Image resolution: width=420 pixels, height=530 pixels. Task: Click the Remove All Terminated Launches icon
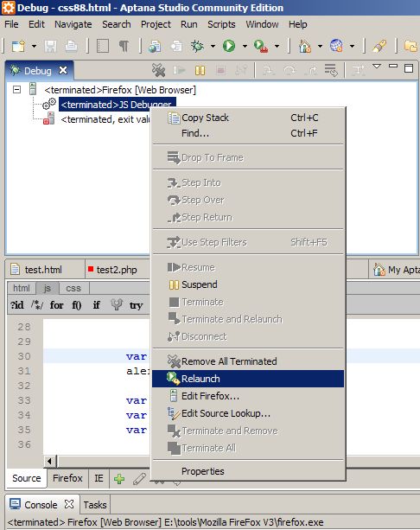pyautogui.click(x=158, y=70)
